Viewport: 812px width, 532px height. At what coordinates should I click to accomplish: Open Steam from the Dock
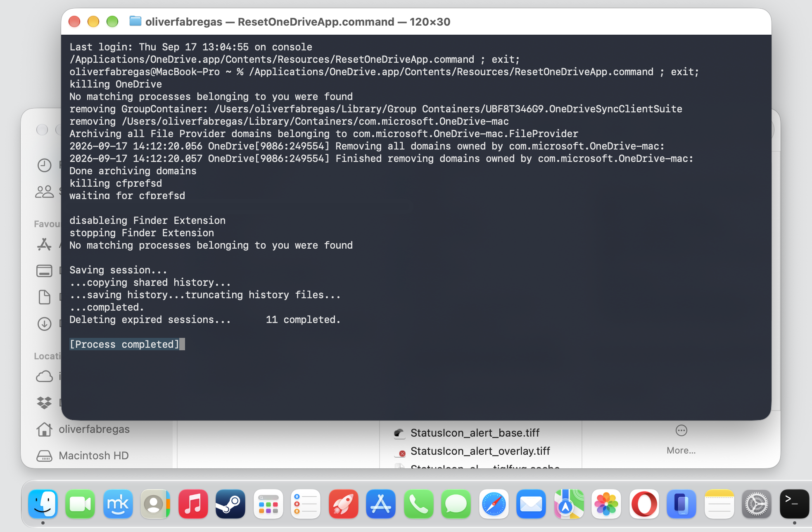[230, 504]
